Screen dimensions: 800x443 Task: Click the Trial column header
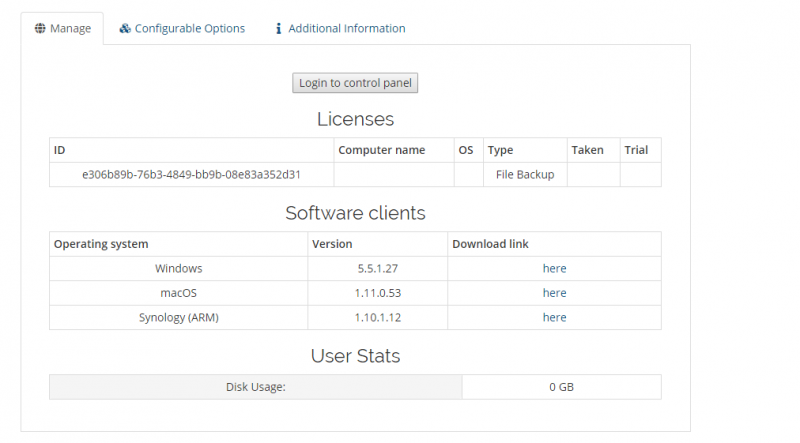pos(640,150)
